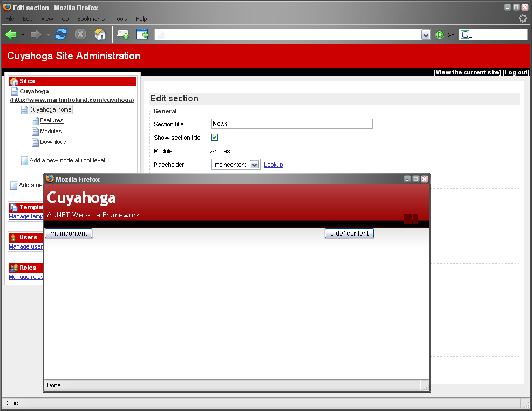Open the Download node link
The height and width of the screenshot is (411, 532).
click(53, 142)
